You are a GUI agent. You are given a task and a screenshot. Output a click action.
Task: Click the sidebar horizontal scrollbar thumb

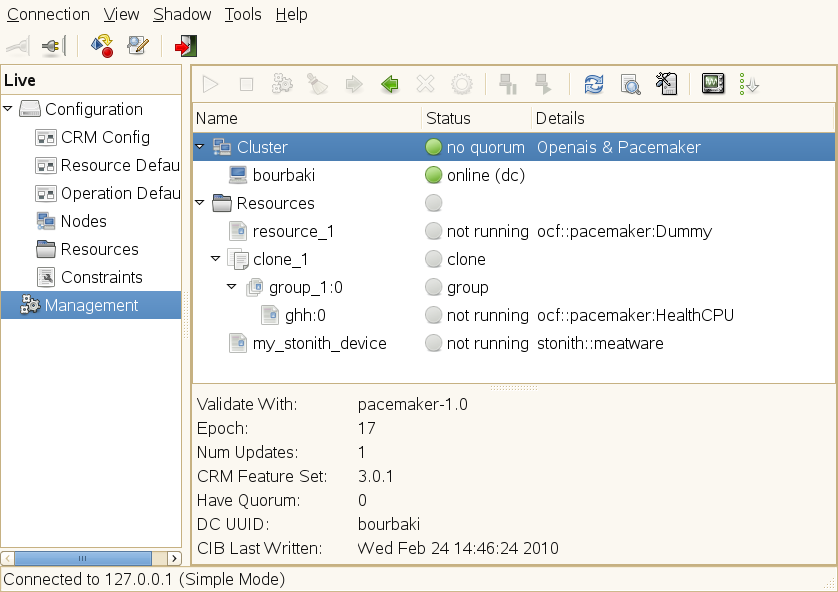click(x=83, y=558)
